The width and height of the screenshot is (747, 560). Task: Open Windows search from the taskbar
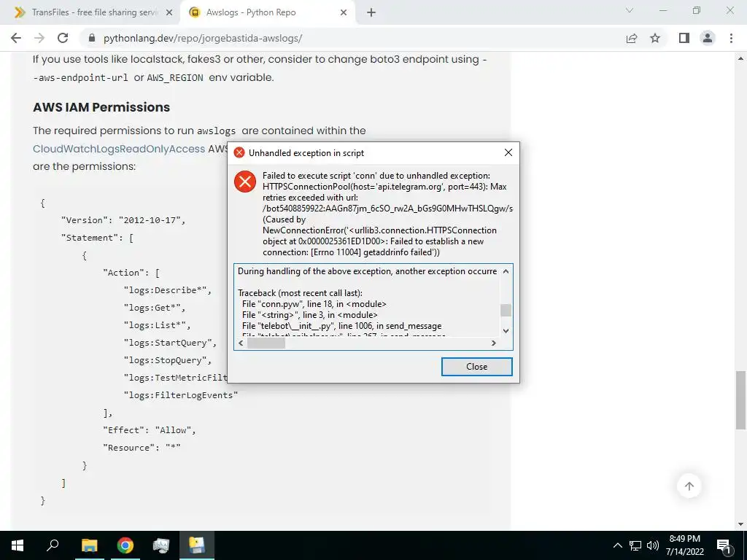(x=53, y=545)
